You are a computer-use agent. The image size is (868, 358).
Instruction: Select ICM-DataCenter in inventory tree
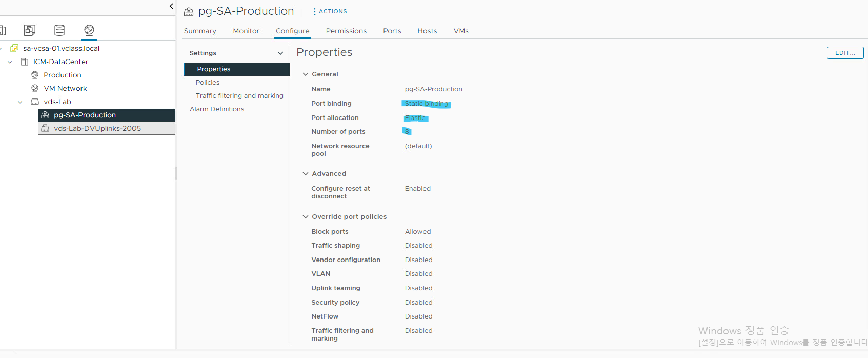pyautogui.click(x=60, y=62)
